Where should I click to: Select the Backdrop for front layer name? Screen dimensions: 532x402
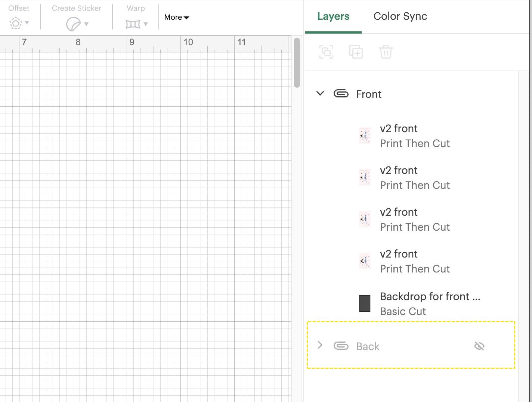430,296
